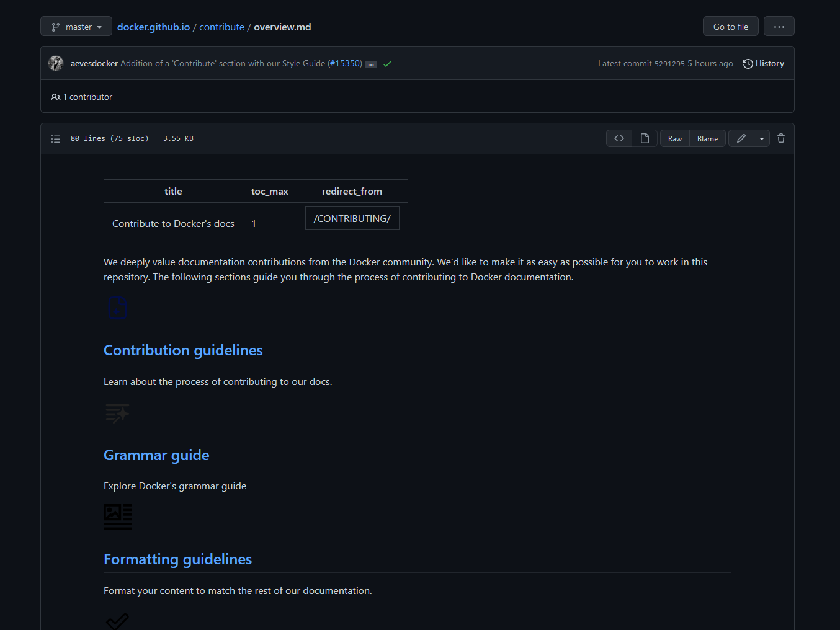The height and width of the screenshot is (630, 840).
Task: Open the Blame view
Action: 707,138
